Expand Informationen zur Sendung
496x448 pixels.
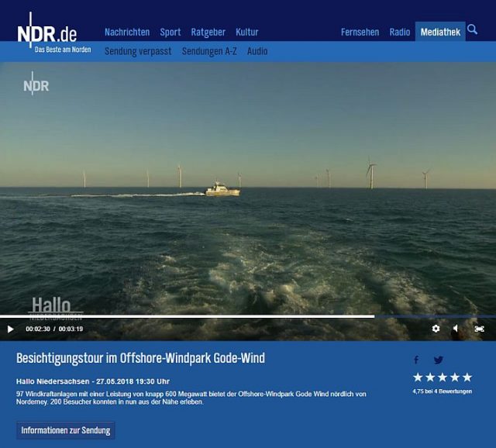coord(66,430)
